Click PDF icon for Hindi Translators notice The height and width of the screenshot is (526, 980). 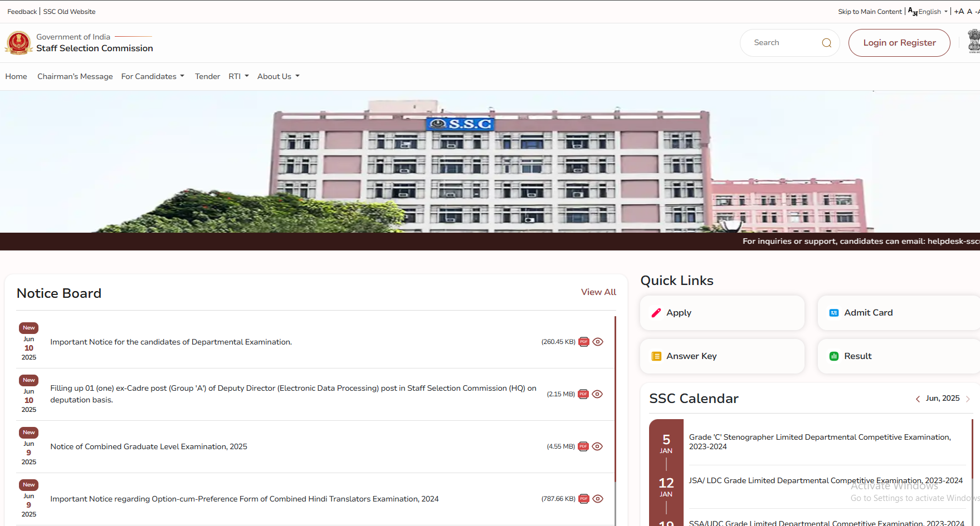583,499
